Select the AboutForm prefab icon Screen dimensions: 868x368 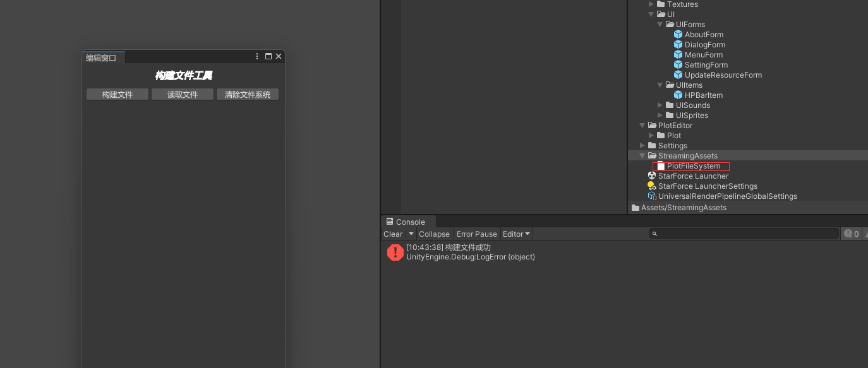678,35
